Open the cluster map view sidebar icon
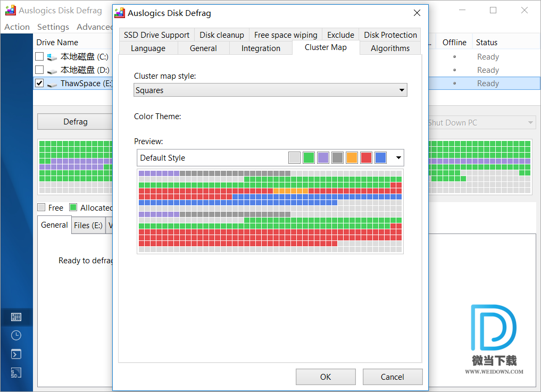The height and width of the screenshot is (392, 541). click(16, 317)
